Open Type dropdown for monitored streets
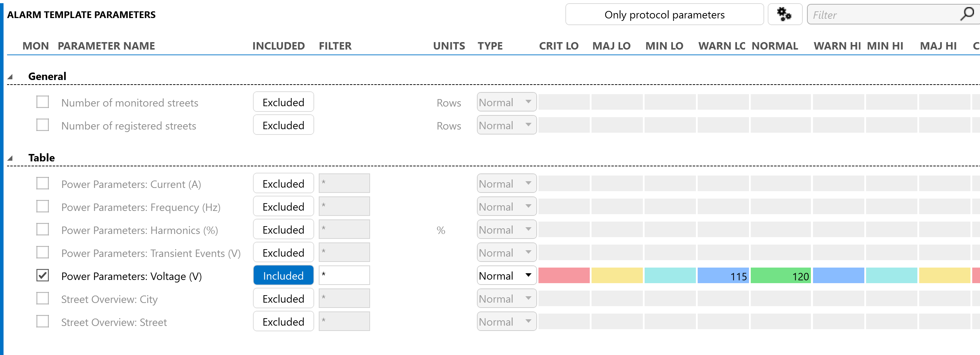The image size is (980, 355). coord(507,102)
